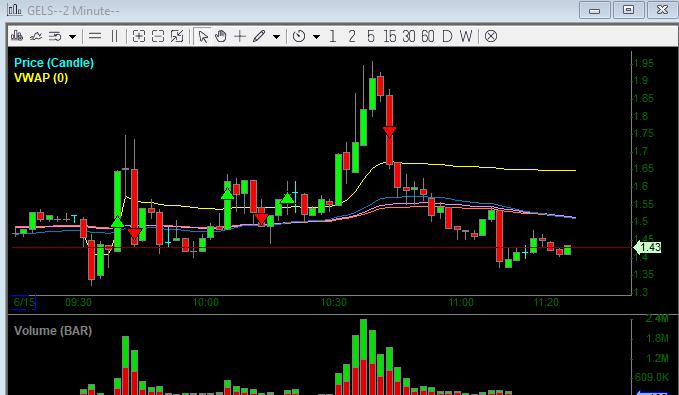Click the 1.43 current price marker
Viewport: 679px width, 395px height.
coord(647,247)
